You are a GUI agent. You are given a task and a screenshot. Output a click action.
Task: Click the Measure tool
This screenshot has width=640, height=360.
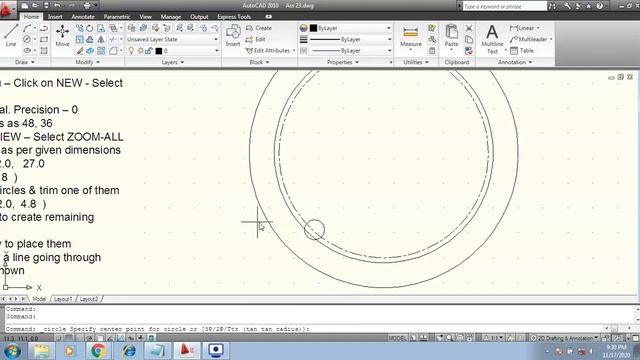410,37
